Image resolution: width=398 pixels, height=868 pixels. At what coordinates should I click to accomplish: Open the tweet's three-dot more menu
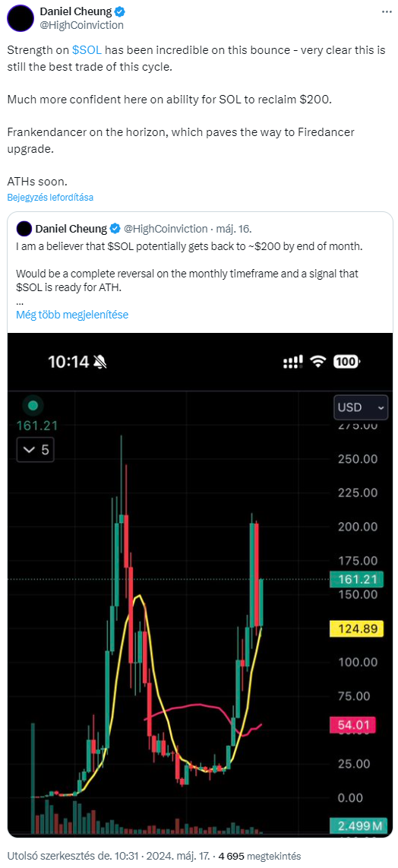tap(385, 11)
